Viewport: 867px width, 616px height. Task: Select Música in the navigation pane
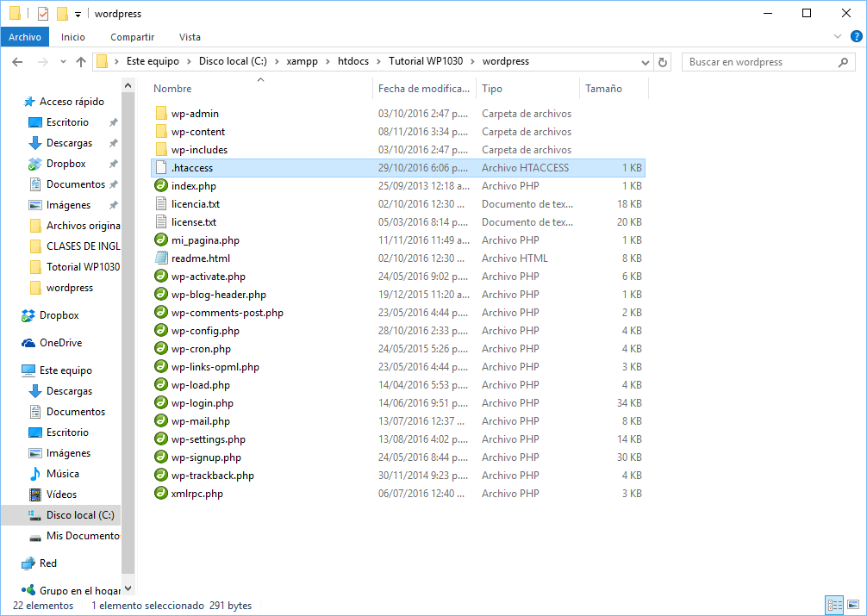point(62,474)
